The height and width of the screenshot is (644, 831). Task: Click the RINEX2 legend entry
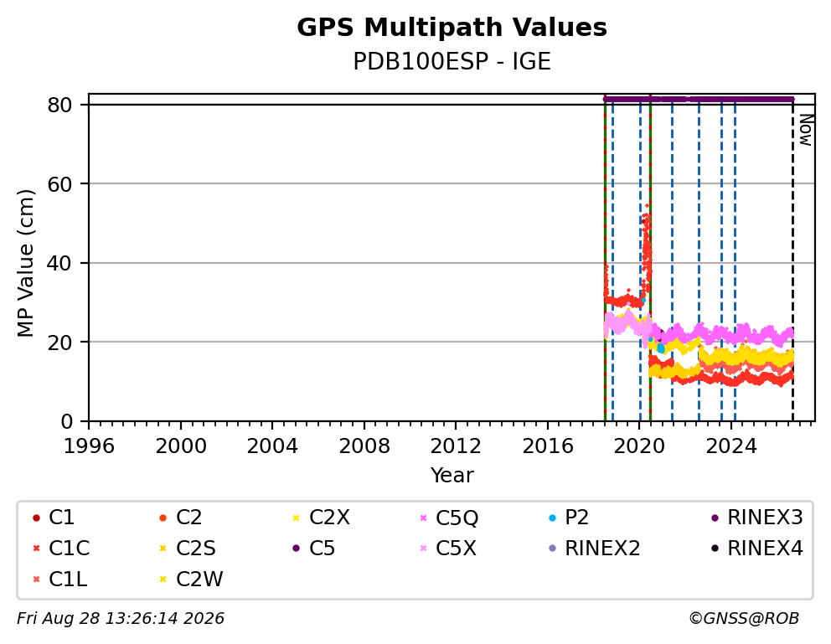(594, 549)
